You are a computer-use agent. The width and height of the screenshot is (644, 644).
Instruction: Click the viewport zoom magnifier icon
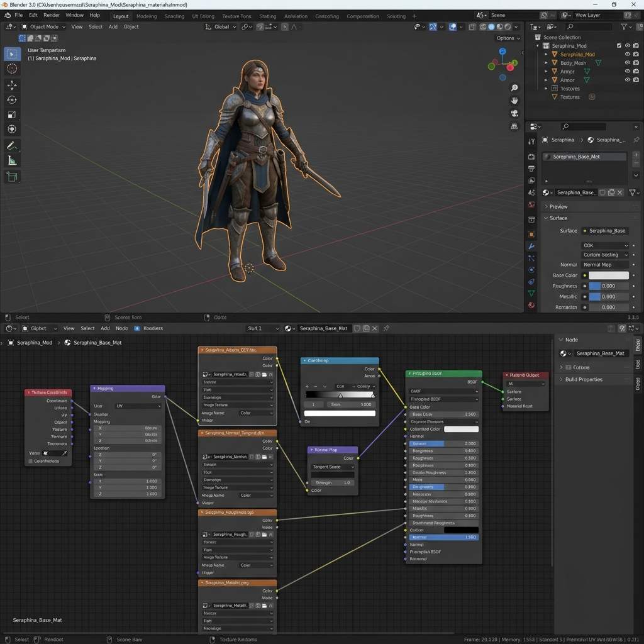click(x=514, y=88)
